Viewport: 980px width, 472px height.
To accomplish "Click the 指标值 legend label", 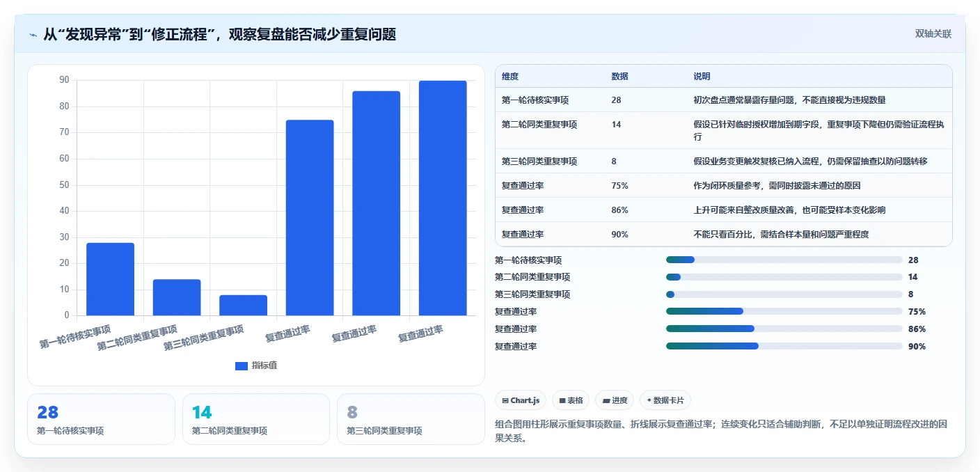I will [x=264, y=365].
